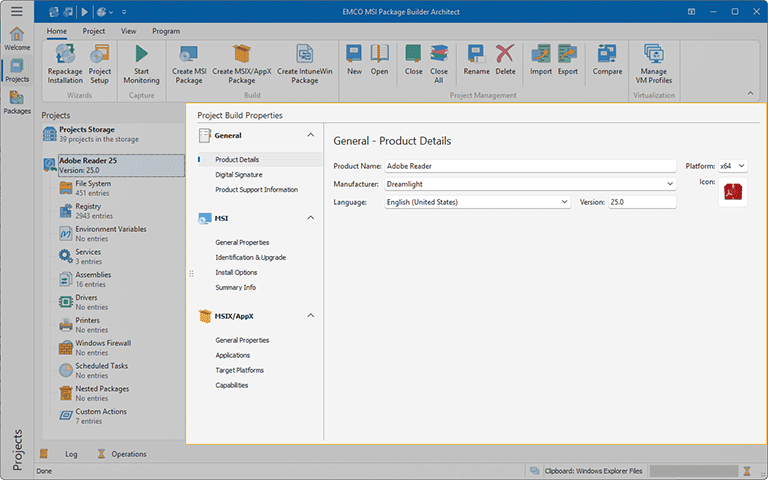This screenshot has width=768, height=480.
Task: Switch to the Program ribbon tab
Action: tap(166, 31)
